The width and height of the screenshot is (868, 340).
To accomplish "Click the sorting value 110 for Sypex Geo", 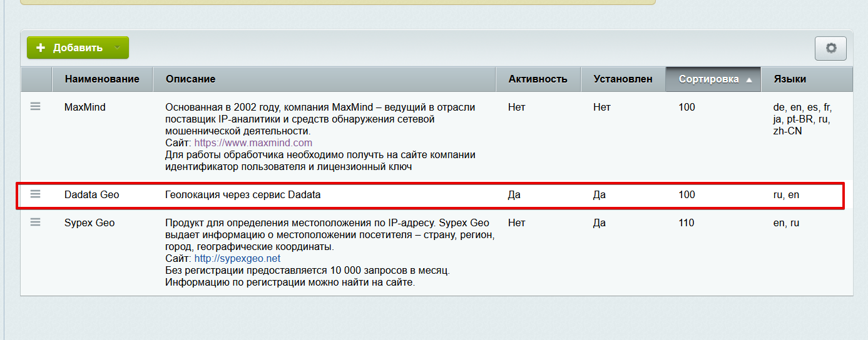I will click(x=687, y=223).
